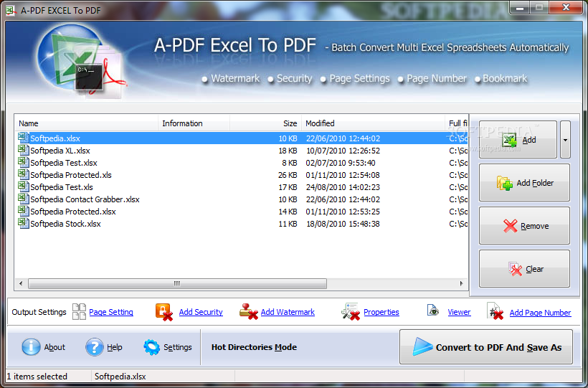Click the Remove label text
This screenshot has width=588, height=388.
point(535,226)
